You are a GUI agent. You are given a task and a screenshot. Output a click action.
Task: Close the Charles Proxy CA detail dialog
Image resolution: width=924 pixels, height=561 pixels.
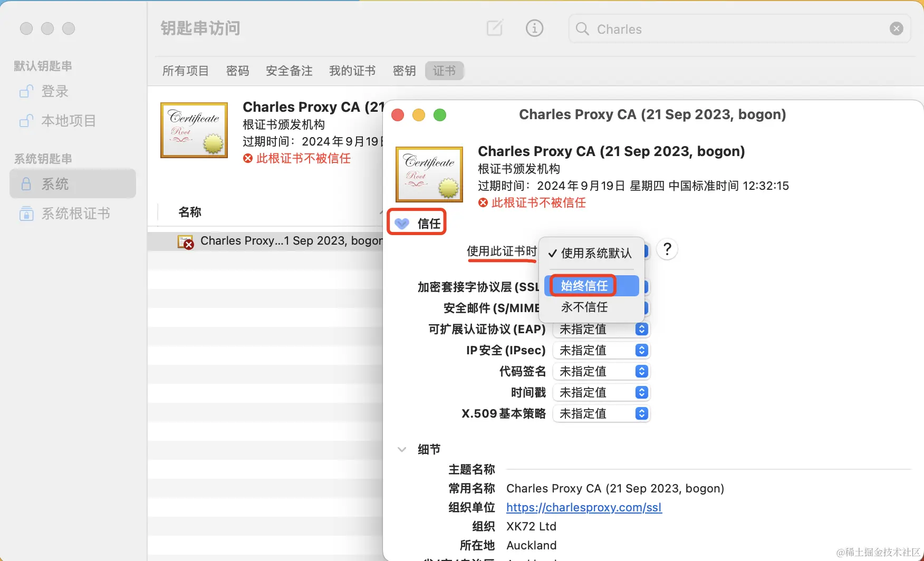click(398, 115)
